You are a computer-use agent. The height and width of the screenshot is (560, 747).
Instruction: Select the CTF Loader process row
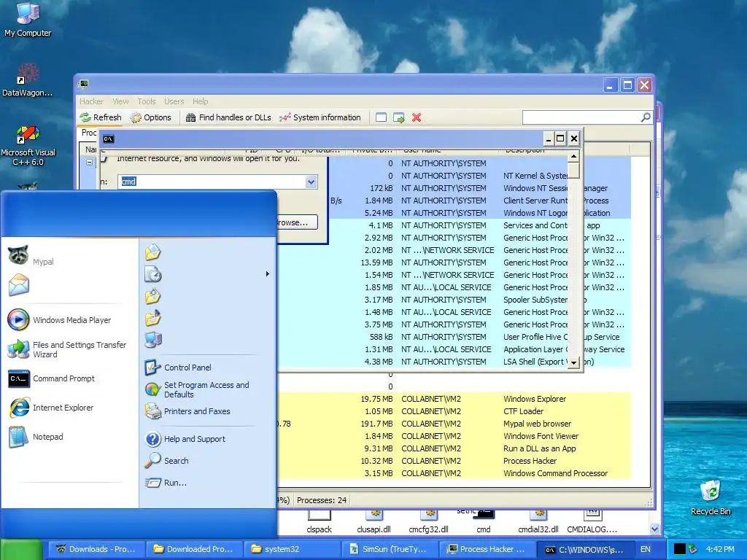455,411
